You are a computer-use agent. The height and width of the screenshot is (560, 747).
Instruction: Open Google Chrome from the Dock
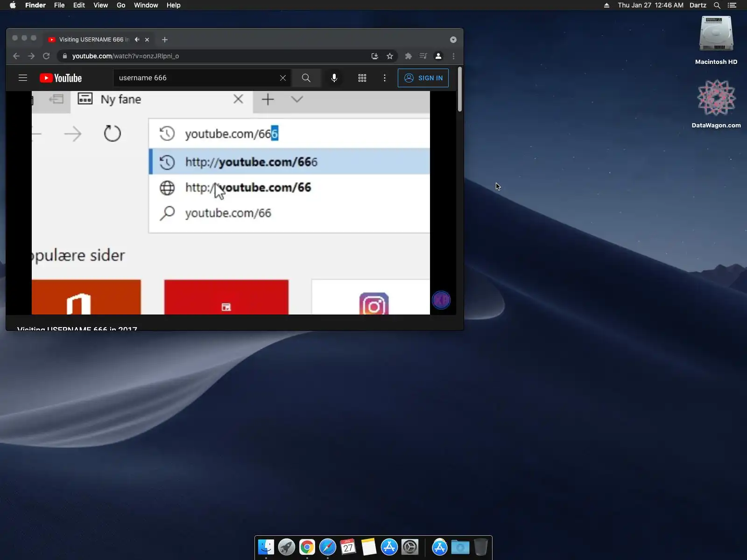point(307,547)
